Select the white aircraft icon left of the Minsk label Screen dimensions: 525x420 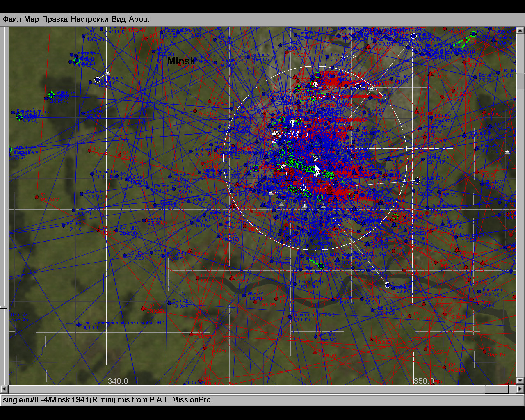[x=107, y=73]
